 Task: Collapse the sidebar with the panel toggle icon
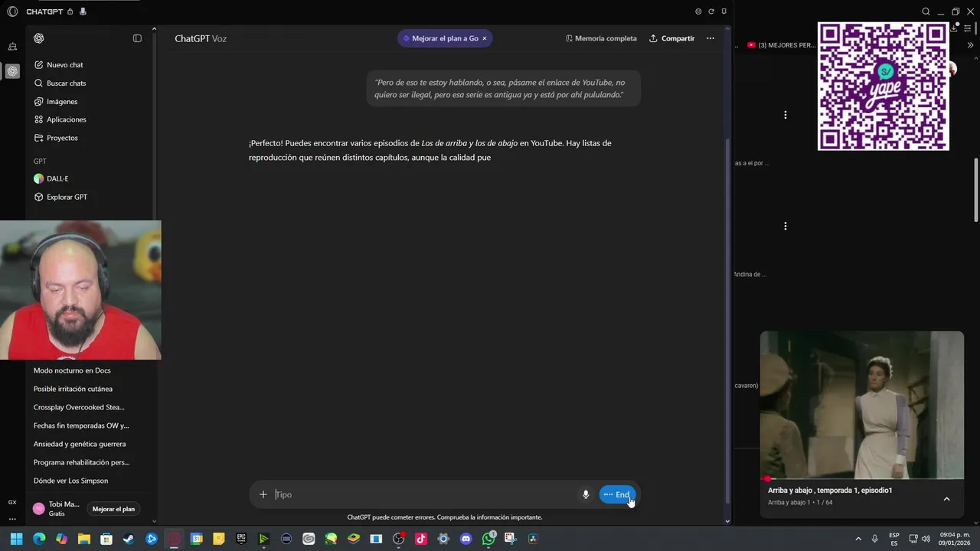coord(137,38)
